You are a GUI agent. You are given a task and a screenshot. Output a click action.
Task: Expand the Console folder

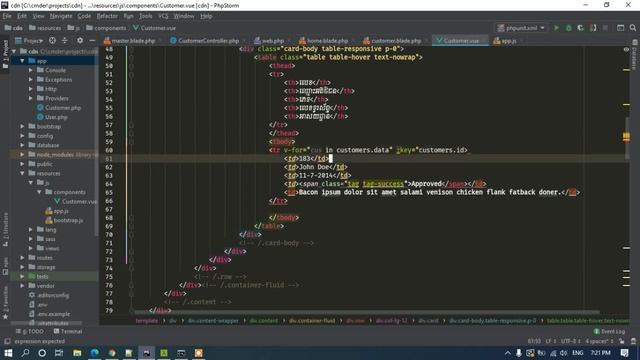point(31,70)
